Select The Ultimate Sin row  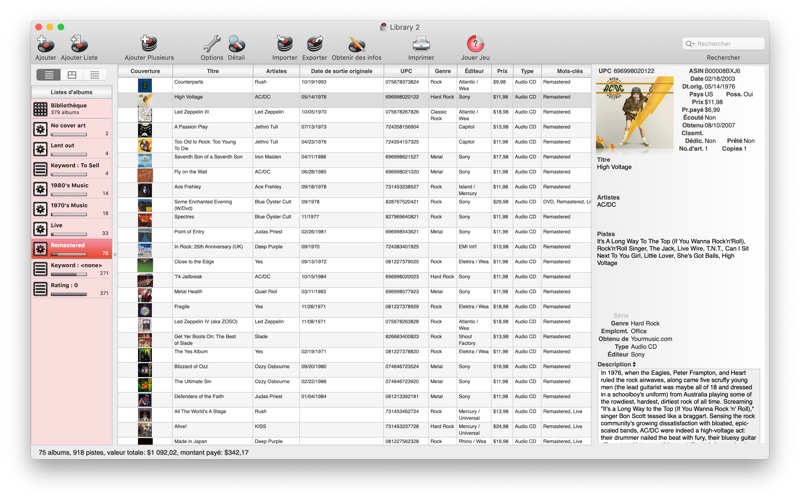pos(355,385)
